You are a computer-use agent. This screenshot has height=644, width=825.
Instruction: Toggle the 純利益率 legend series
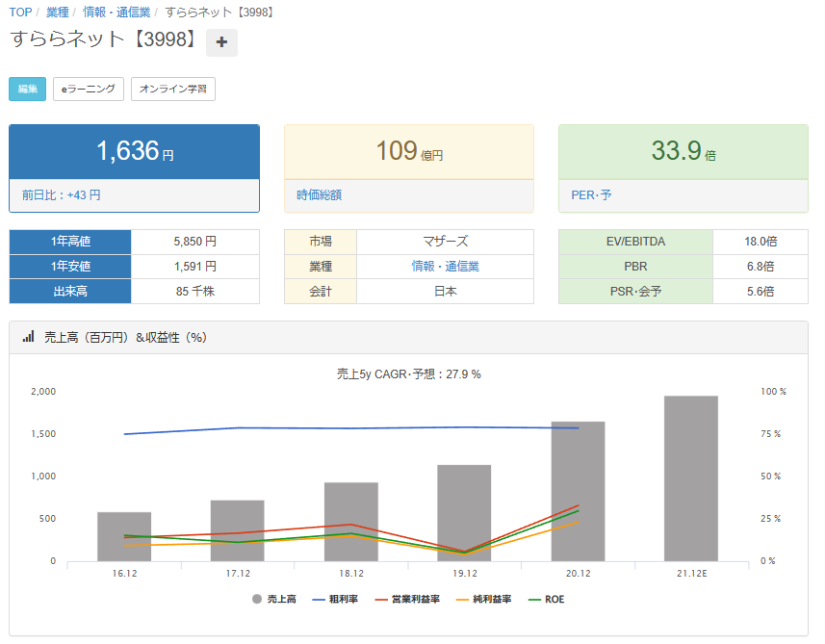click(x=483, y=600)
